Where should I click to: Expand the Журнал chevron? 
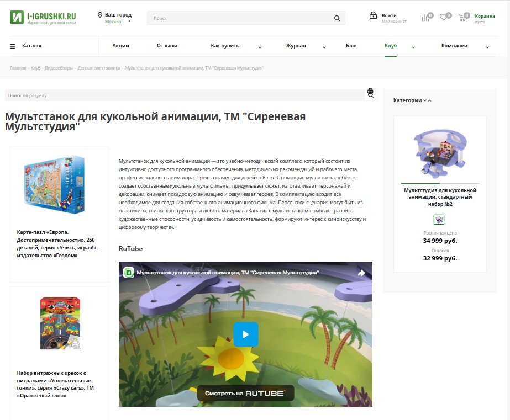(324, 47)
